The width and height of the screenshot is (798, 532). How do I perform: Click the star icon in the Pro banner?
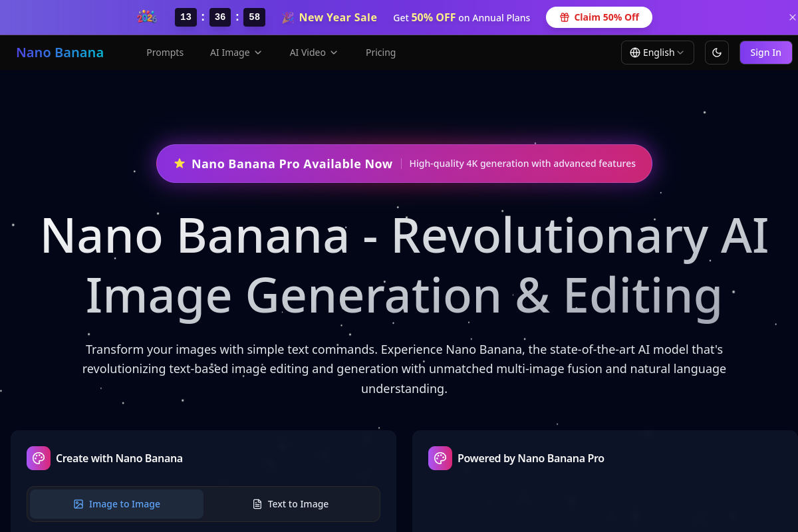coord(179,163)
